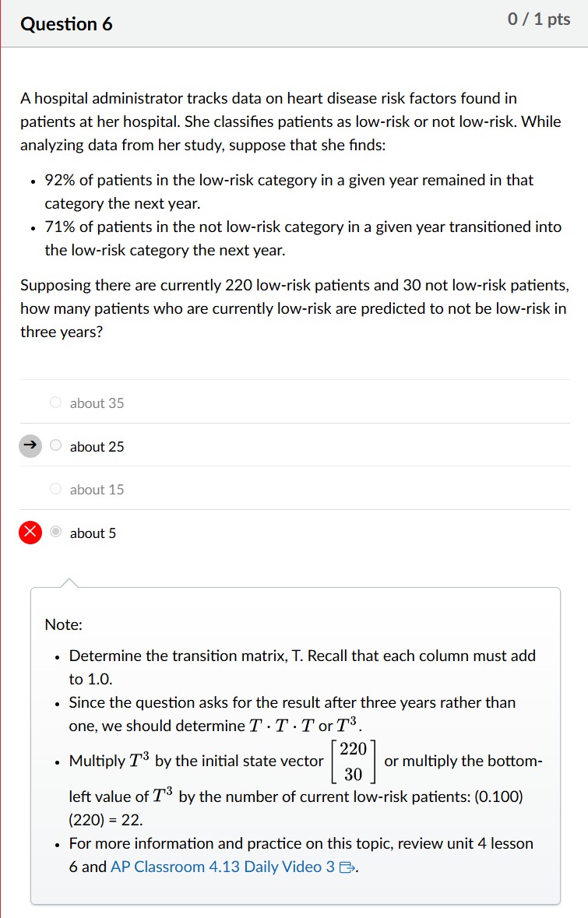Select the 'about 15' radio button
Screen dimensions: 588x918
[55, 489]
